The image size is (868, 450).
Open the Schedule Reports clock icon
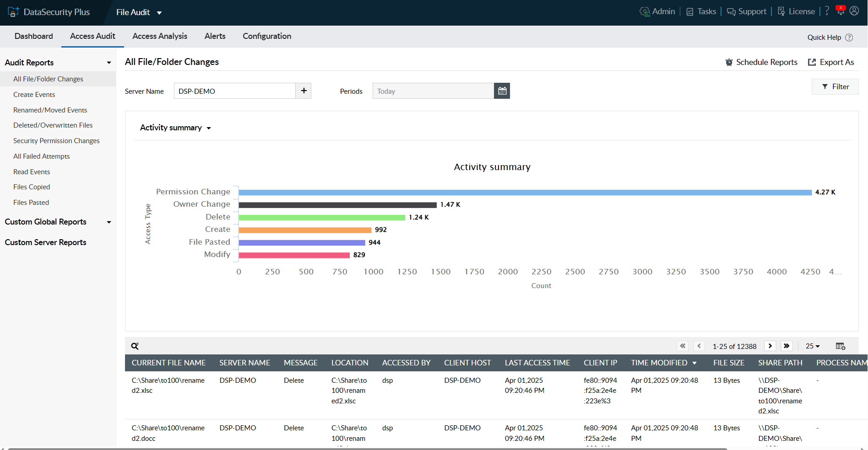click(x=729, y=62)
